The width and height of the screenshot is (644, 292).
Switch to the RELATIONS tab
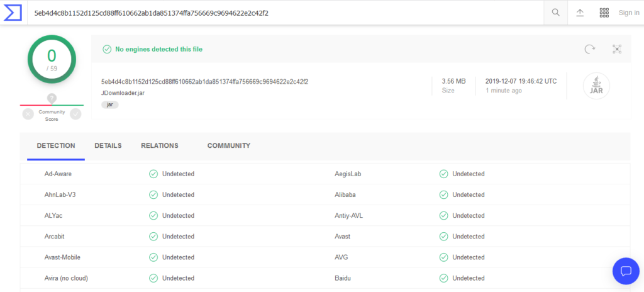coord(160,145)
